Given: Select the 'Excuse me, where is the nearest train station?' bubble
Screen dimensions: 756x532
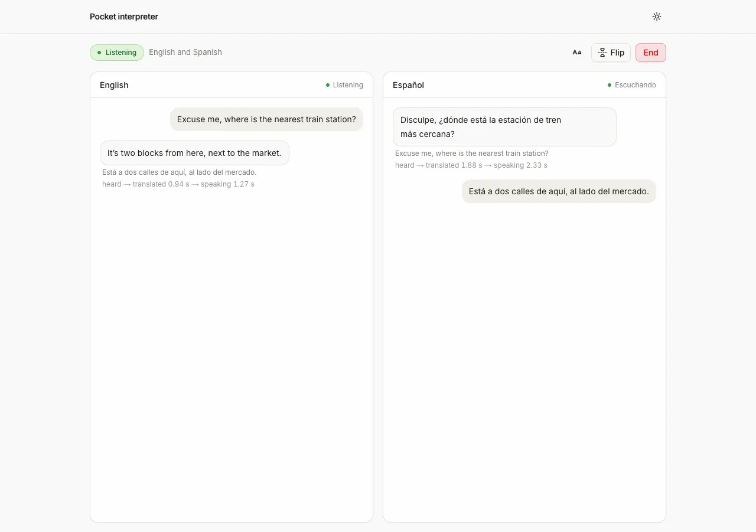Looking at the screenshot, I should click(266, 119).
